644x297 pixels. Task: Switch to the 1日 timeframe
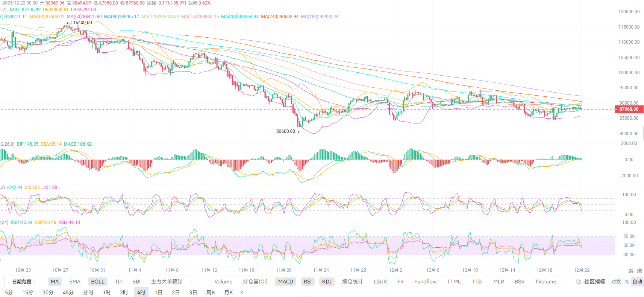pos(158,292)
